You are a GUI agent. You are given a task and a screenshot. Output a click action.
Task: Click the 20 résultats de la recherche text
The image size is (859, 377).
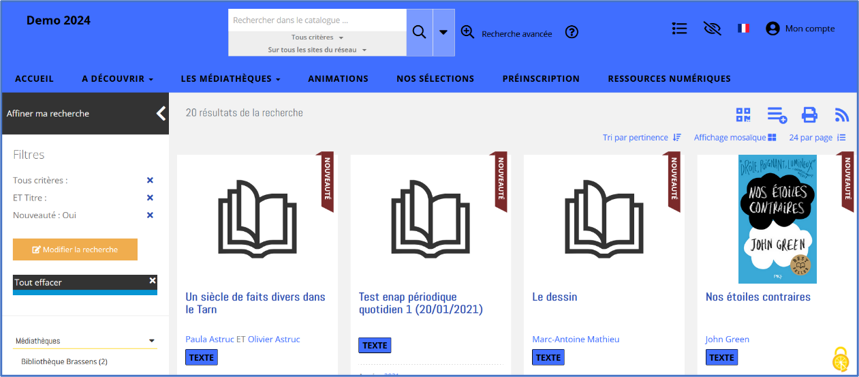(244, 113)
